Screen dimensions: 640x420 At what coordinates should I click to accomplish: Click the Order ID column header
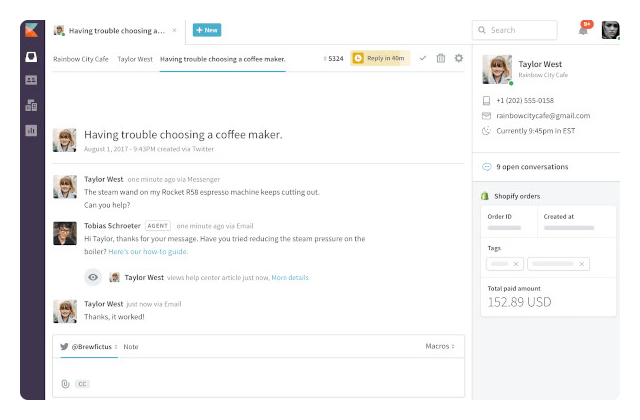pyautogui.click(x=499, y=217)
